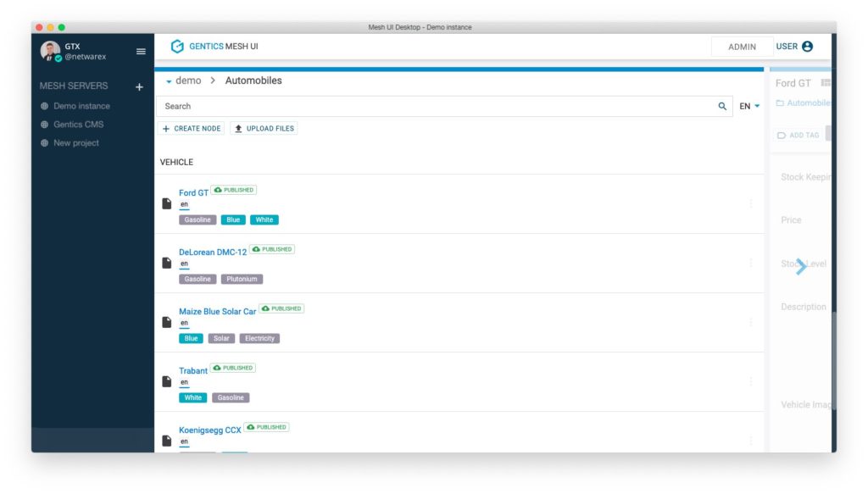Open the Trabant node
The image size is (868, 494).
192,370
